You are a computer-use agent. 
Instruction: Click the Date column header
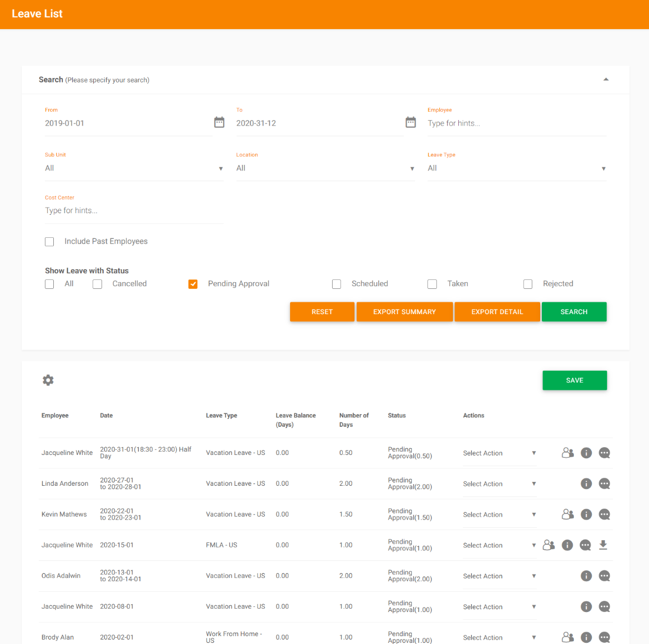pos(107,416)
